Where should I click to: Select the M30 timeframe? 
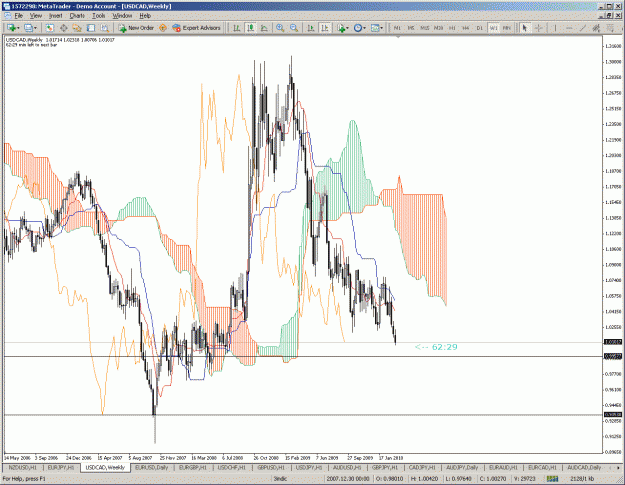(438, 28)
